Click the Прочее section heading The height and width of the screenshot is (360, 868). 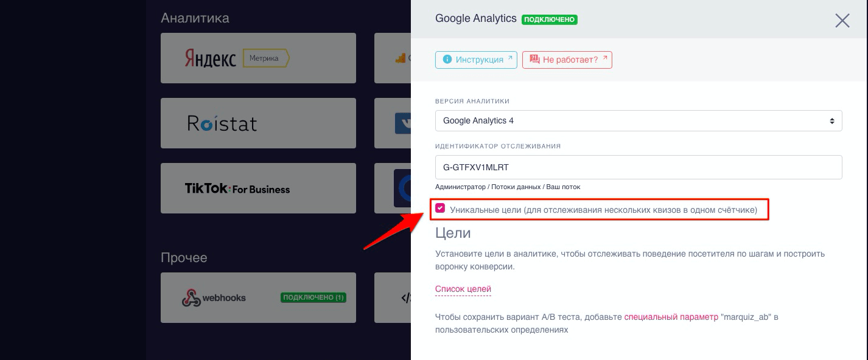coord(184,258)
